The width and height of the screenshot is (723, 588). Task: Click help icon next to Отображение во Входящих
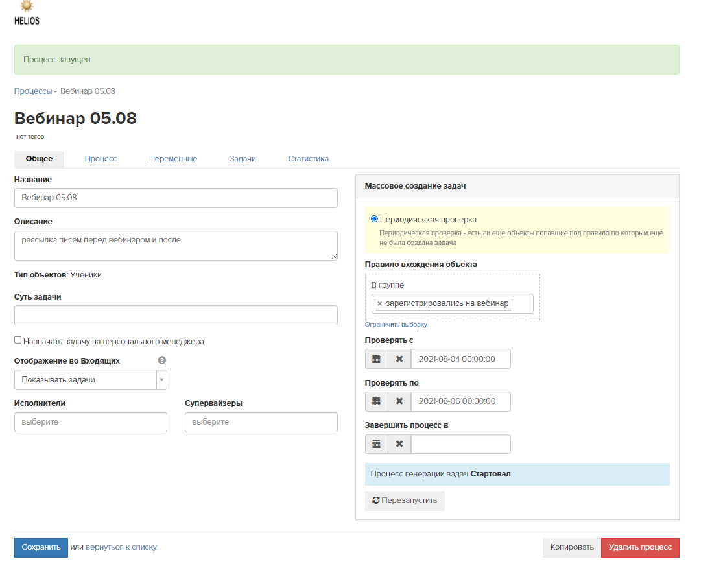pos(162,360)
